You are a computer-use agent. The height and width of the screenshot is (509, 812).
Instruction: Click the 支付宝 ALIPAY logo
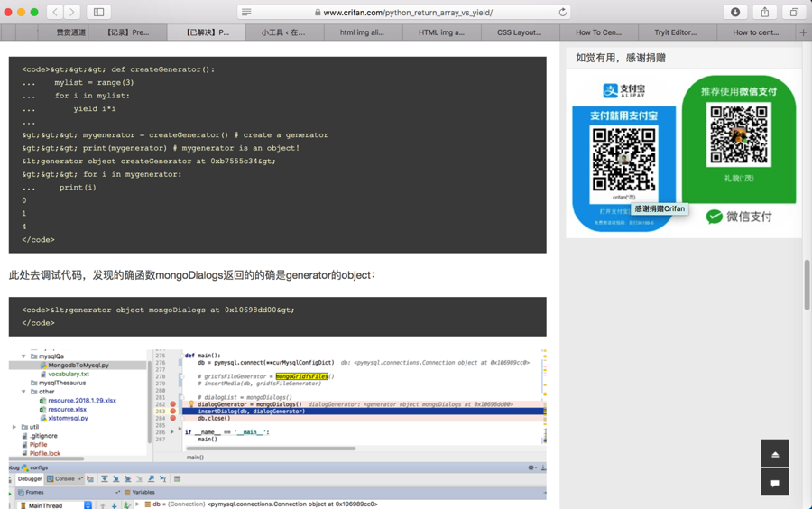[x=624, y=90]
